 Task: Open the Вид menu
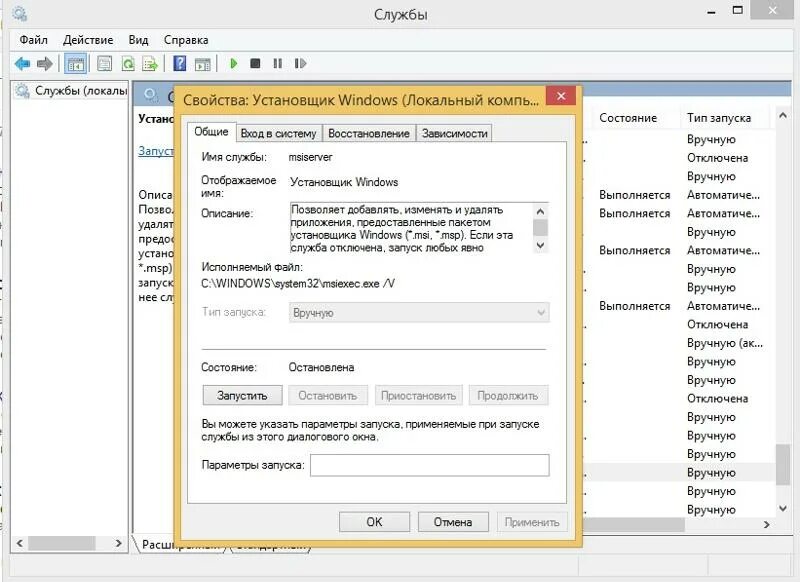[138, 40]
